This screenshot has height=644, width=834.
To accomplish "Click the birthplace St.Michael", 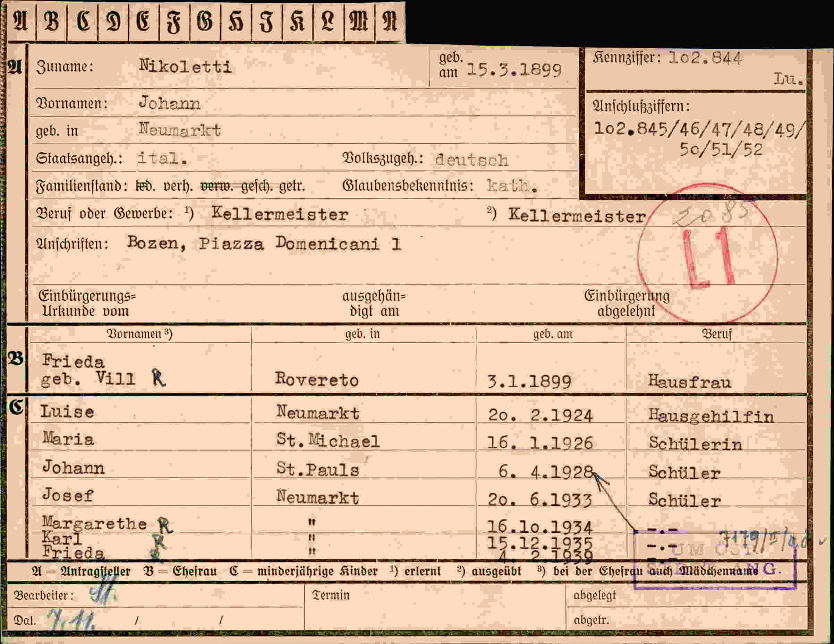I will 328,440.
